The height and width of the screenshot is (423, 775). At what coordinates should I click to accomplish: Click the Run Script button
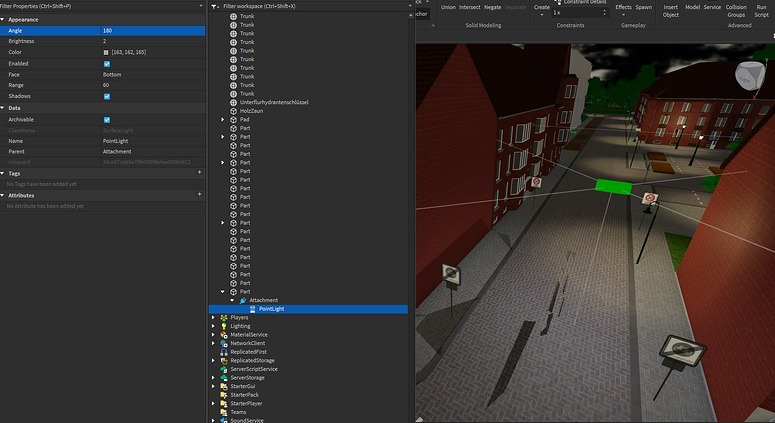coord(762,11)
